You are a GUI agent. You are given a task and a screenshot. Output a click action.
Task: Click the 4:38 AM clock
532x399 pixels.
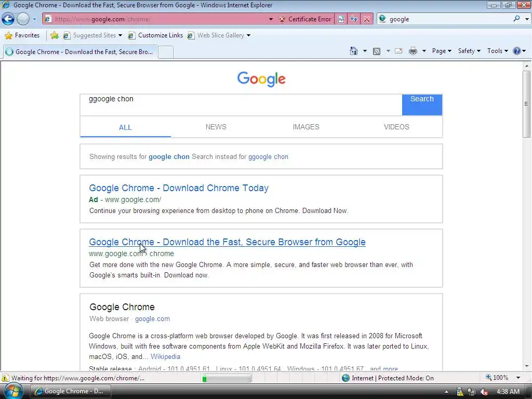tap(508, 392)
